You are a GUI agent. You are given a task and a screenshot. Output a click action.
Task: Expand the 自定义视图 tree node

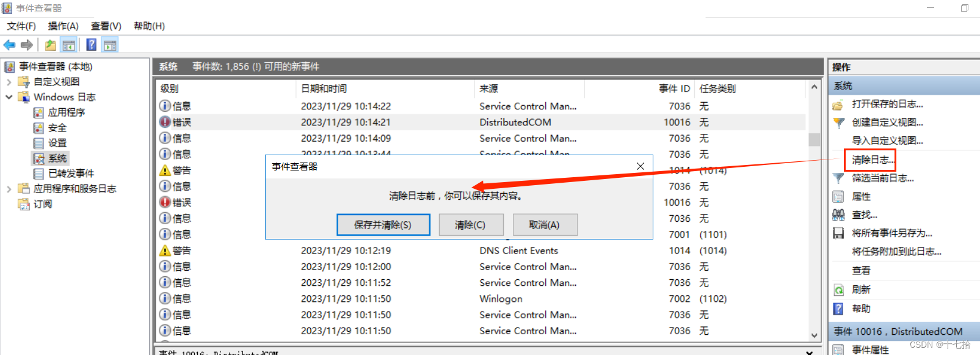click(9, 82)
